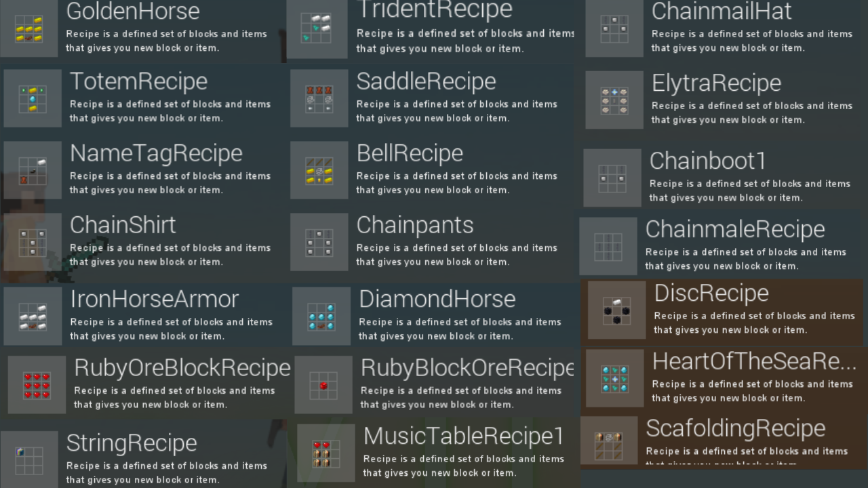Select the HeartOfTheSea recipe grid icon
This screenshot has width=868, height=488.
point(614,378)
